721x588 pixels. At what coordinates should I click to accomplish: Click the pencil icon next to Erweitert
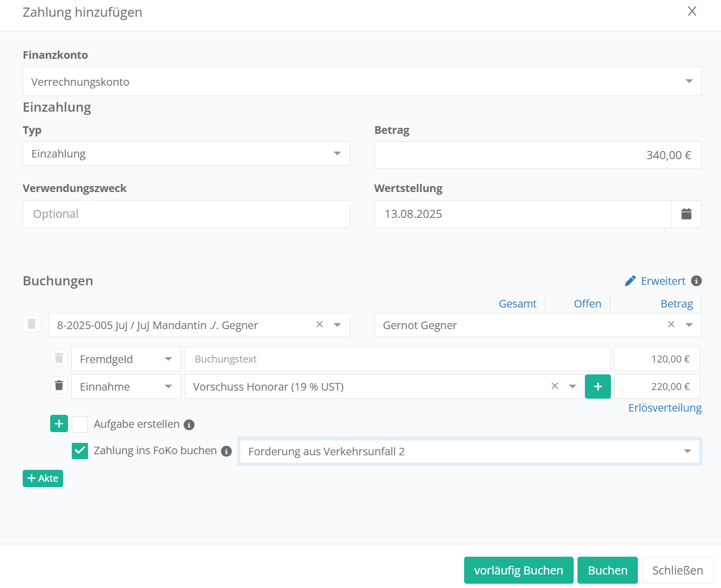[630, 281]
